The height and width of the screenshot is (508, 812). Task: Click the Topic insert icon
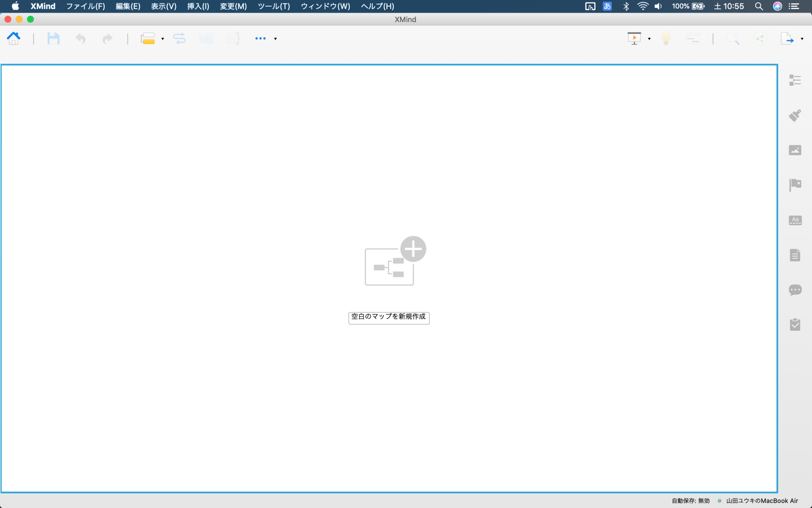(148, 38)
